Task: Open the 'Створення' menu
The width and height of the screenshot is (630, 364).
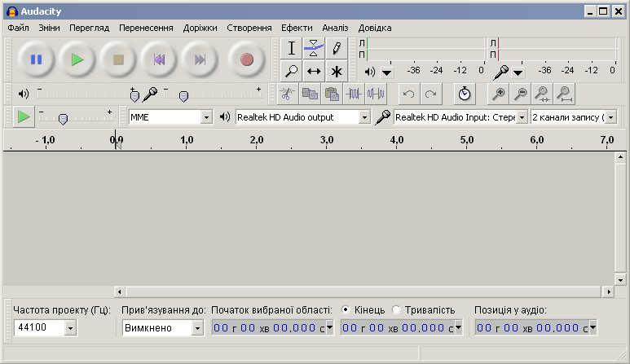Action: [249, 28]
